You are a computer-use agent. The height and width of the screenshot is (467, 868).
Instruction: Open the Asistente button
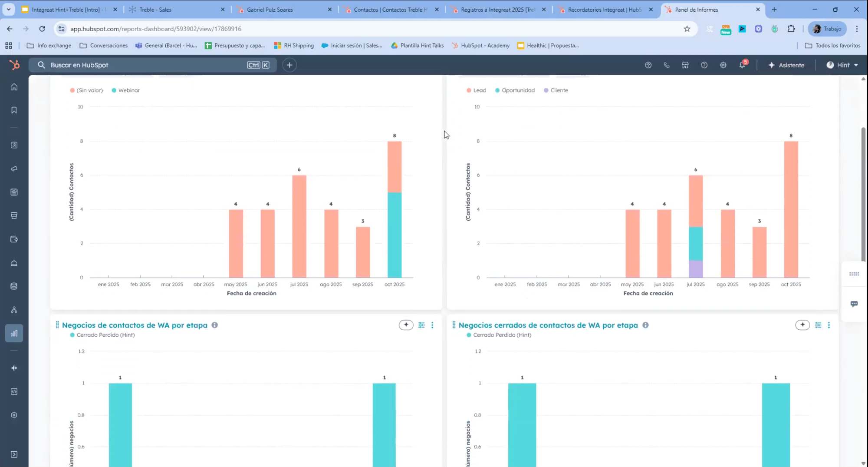click(x=786, y=65)
